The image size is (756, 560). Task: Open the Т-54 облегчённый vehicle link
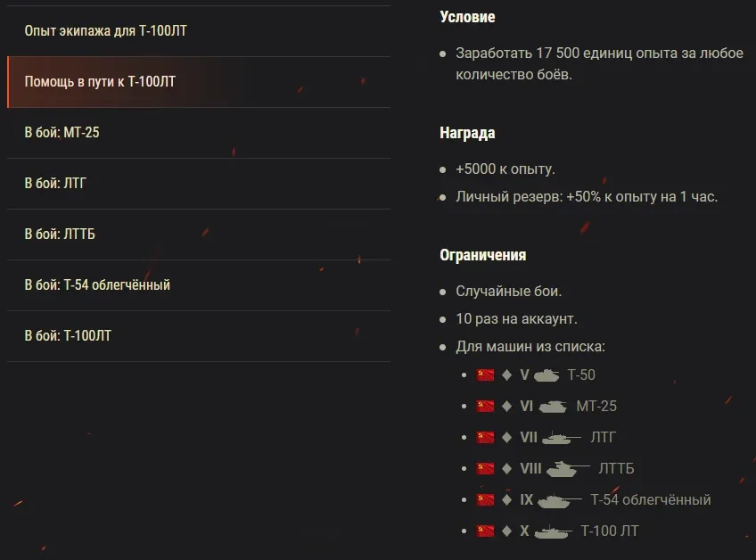click(x=650, y=500)
